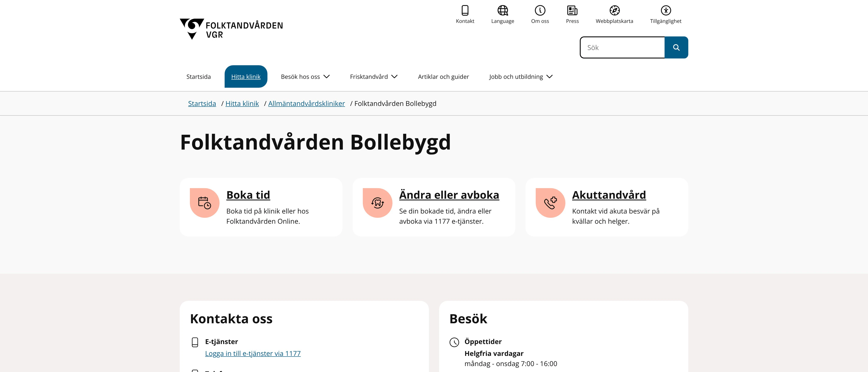
Task: Click the Om oss info icon
Action: pos(540,10)
